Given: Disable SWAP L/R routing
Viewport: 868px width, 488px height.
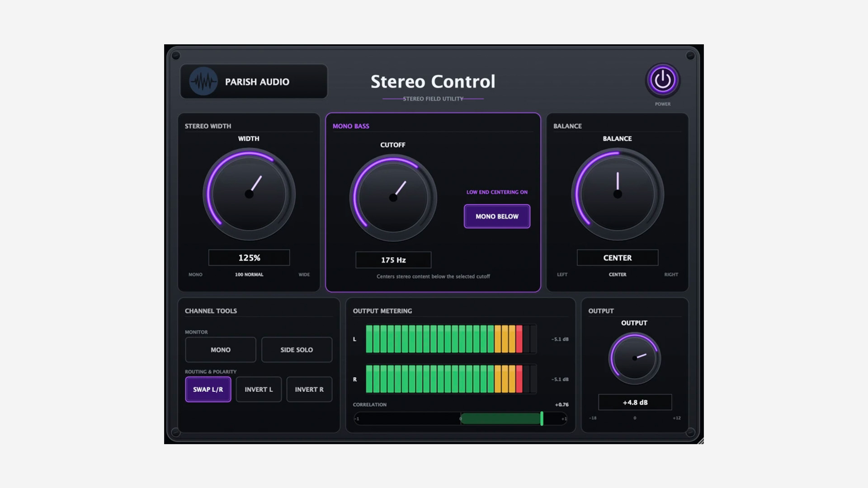Looking at the screenshot, I should click(208, 389).
